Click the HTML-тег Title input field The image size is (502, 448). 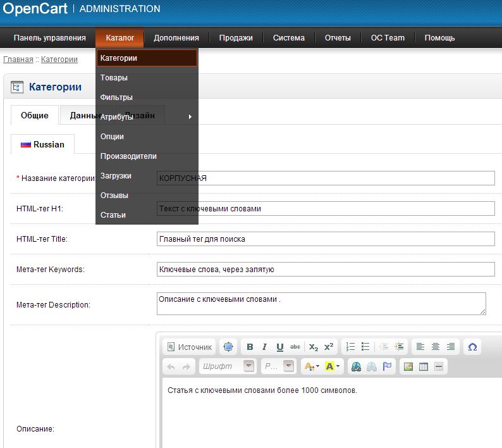pyautogui.click(x=326, y=239)
